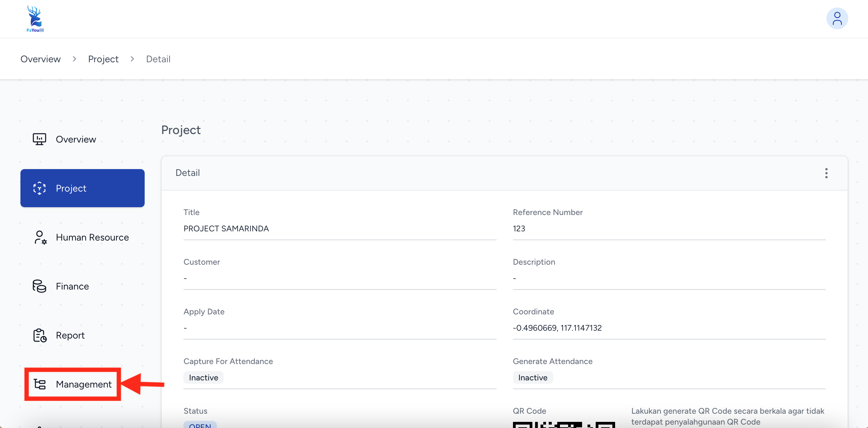Click the Project icon in sidebar
868x428 pixels.
click(39, 188)
